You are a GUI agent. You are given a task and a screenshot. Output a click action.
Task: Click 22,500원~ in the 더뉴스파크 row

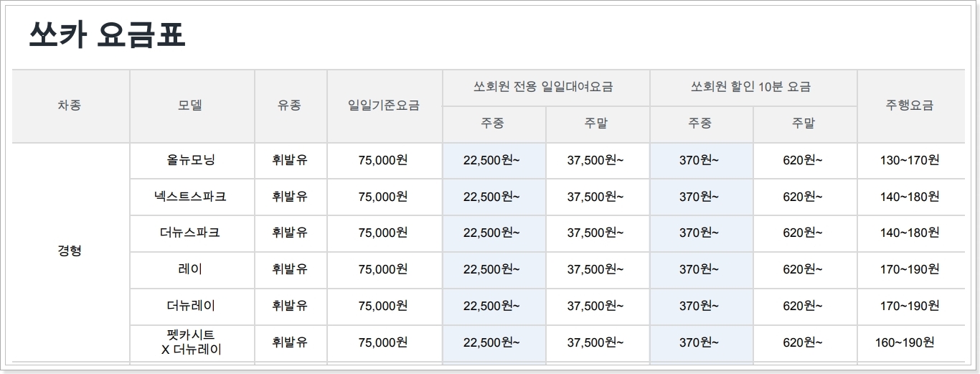click(x=491, y=233)
